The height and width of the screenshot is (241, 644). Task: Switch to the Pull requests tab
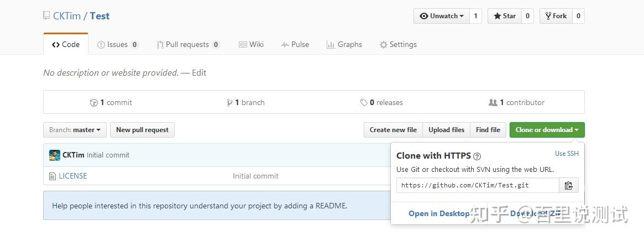(x=187, y=45)
